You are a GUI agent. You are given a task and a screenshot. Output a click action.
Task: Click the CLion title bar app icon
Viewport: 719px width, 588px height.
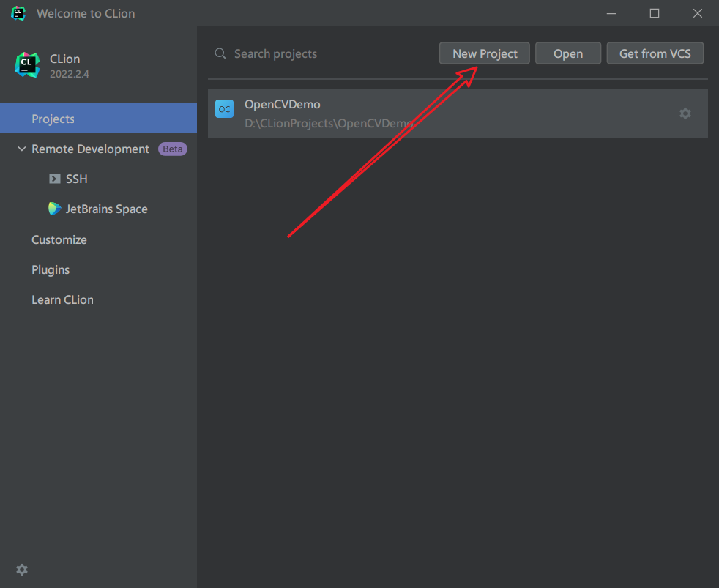(x=18, y=13)
